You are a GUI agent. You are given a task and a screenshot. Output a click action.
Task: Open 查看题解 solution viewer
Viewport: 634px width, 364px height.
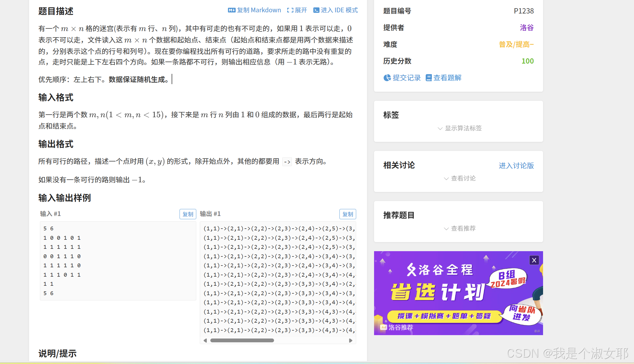pos(447,78)
